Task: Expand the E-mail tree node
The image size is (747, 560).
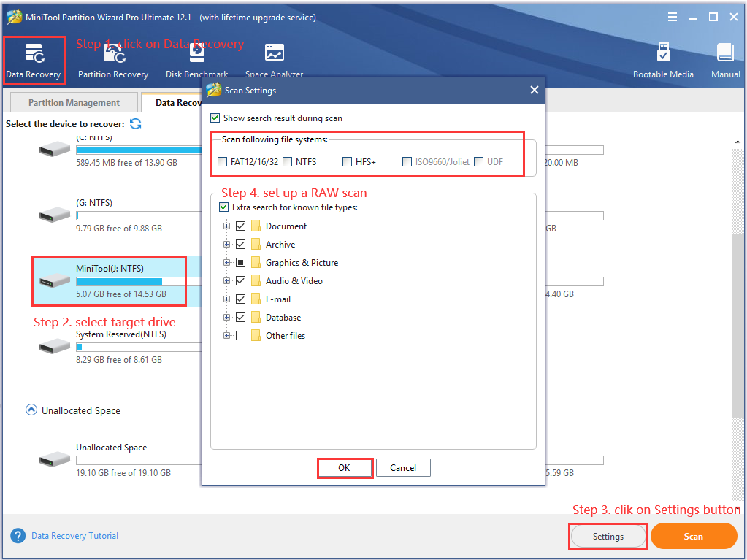Action: coord(227,299)
